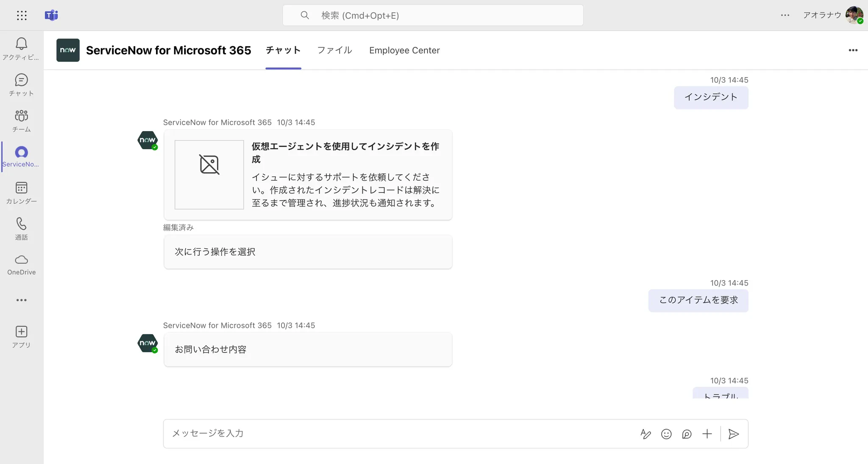The width and height of the screenshot is (868, 464).
Task: Open the text format pen icon
Action: point(645,434)
